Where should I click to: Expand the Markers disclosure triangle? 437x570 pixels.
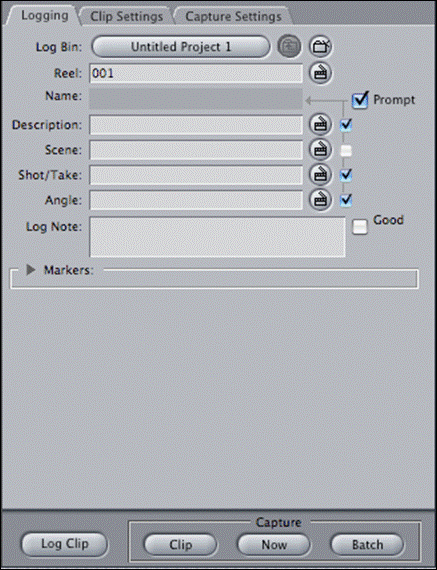point(31,270)
